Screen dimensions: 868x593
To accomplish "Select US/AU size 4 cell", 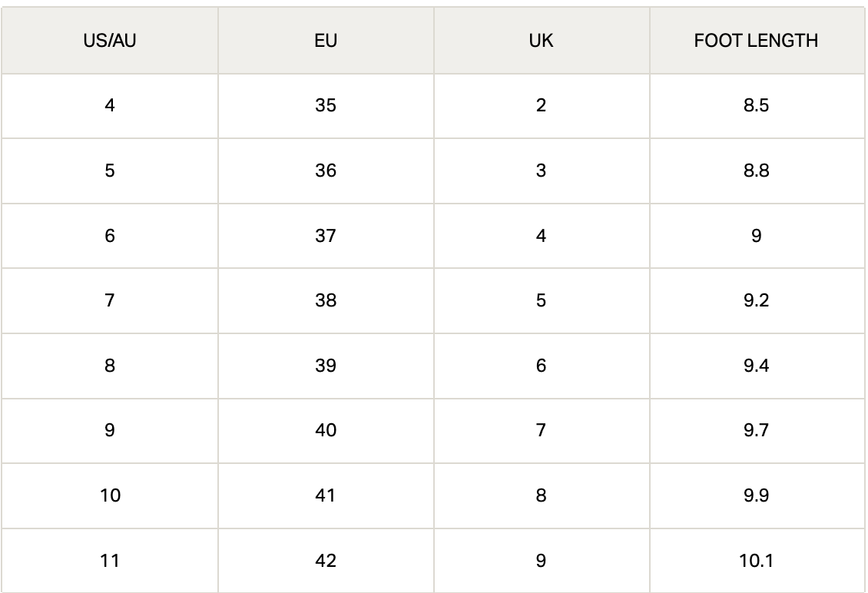I will click(x=110, y=106).
